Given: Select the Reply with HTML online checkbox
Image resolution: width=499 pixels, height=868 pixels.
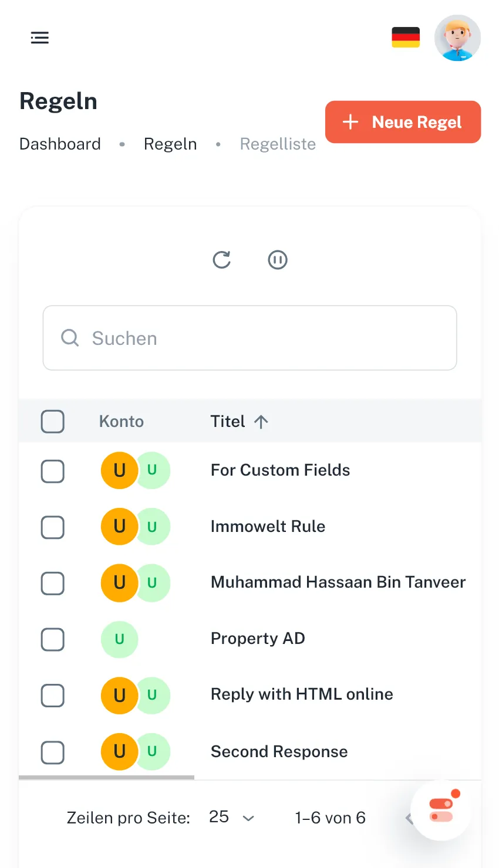Looking at the screenshot, I should 53,696.
